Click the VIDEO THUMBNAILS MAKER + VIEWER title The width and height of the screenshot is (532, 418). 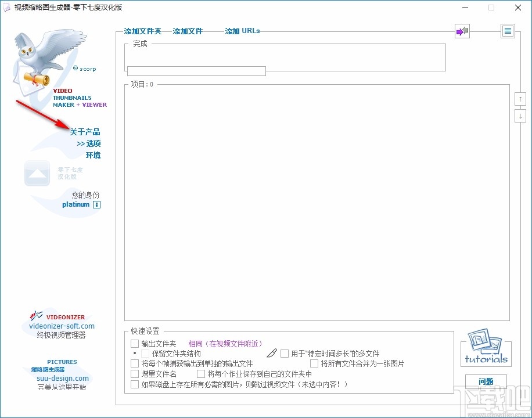(x=80, y=98)
